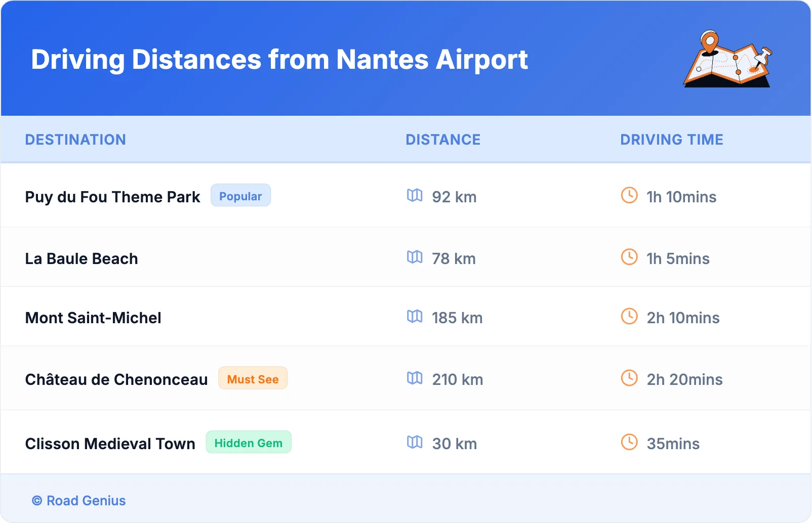Click the 1h 10mins driving time
This screenshot has width=812, height=523.
(x=681, y=197)
